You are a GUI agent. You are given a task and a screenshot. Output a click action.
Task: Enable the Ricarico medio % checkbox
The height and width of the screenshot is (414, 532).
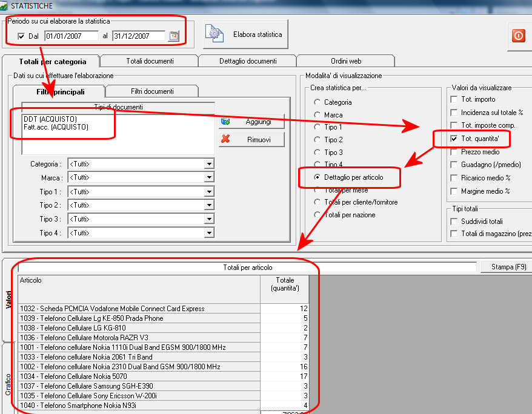[454, 178]
